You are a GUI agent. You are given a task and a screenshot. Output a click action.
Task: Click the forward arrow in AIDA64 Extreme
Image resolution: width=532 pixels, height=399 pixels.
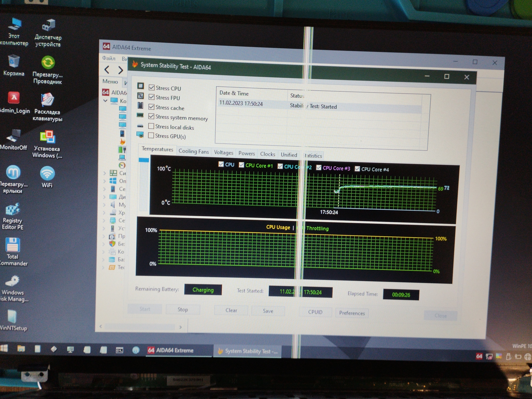121,70
